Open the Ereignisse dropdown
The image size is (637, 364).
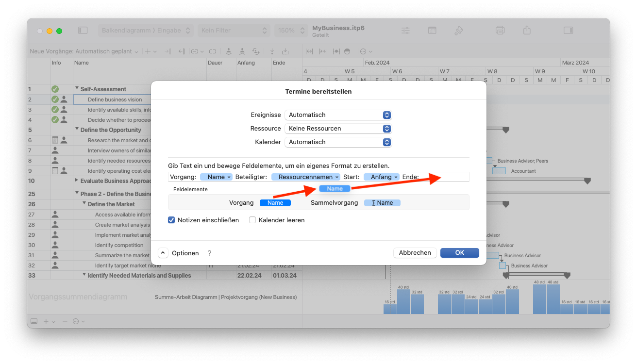pyautogui.click(x=338, y=115)
